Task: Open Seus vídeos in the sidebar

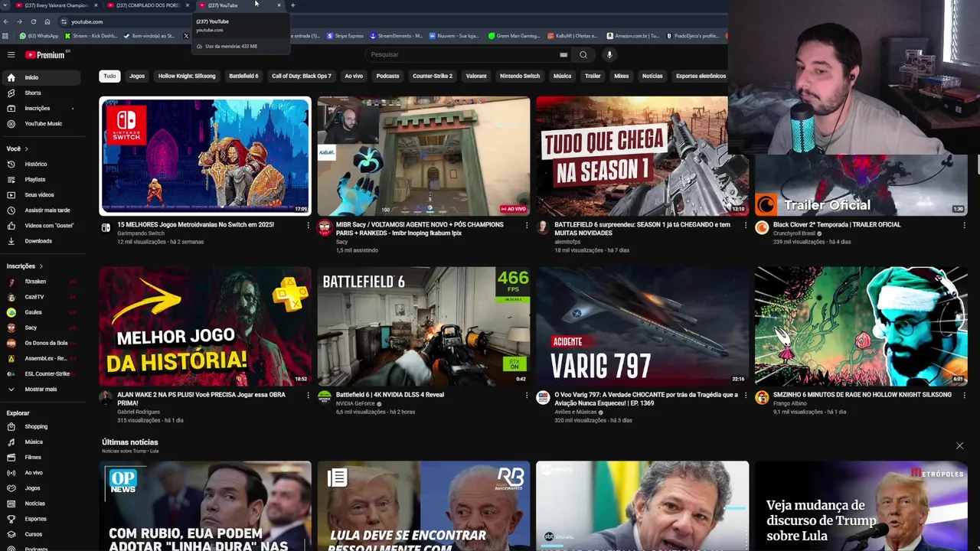Action: (42, 194)
